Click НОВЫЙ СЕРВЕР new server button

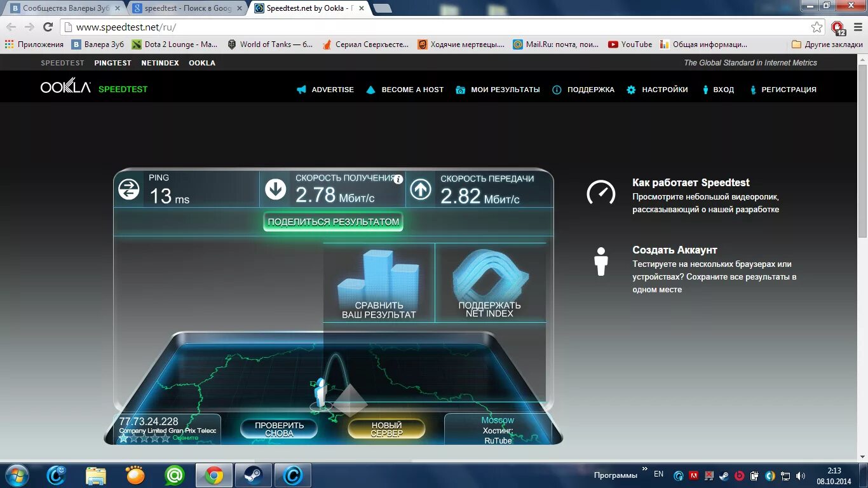(x=386, y=429)
